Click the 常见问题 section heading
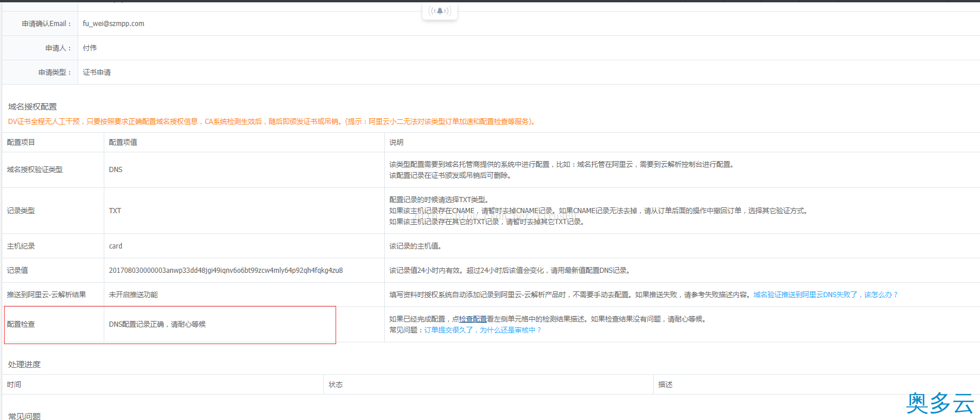Image resolution: width=980 pixels, height=420 pixels. (24, 417)
